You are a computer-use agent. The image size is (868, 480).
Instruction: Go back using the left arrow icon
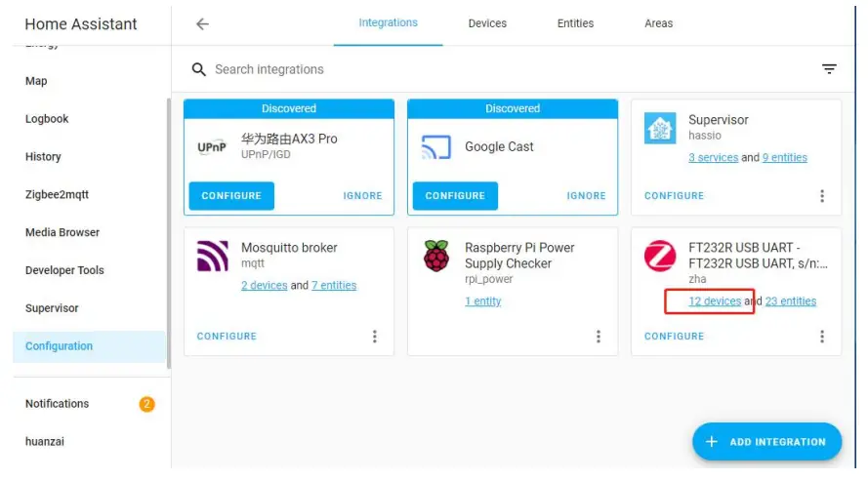(203, 23)
